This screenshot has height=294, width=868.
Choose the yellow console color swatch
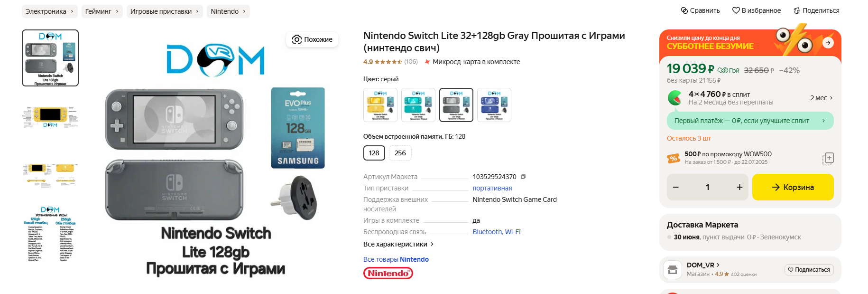point(380,105)
